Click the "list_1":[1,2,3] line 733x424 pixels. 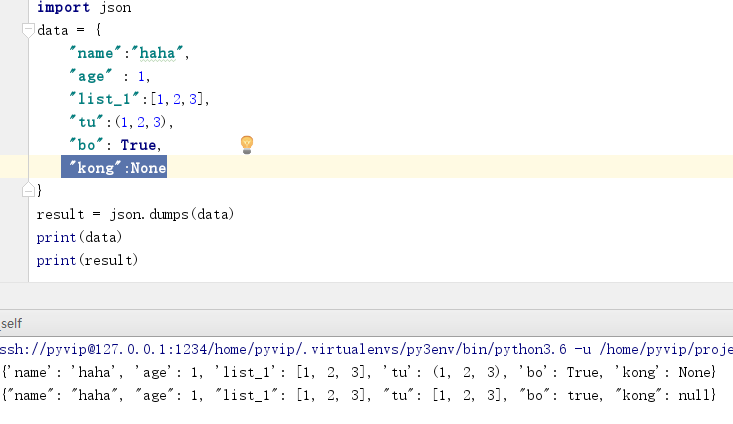[x=139, y=99]
